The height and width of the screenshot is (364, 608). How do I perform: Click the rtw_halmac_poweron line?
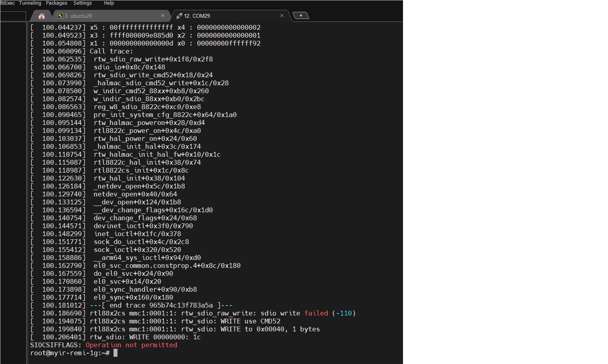pyautogui.click(x=118, y=123)
